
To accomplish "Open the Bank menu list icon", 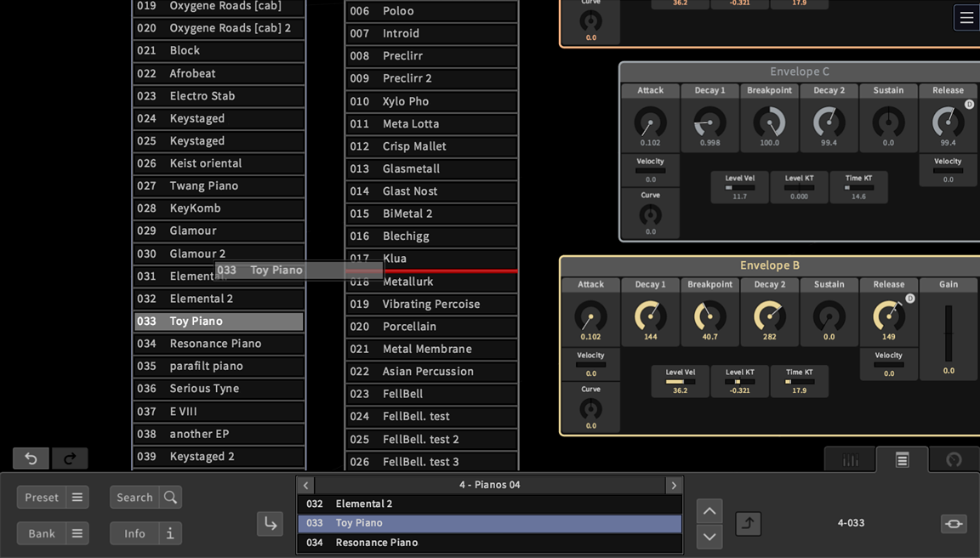I will tap(77, 533).
